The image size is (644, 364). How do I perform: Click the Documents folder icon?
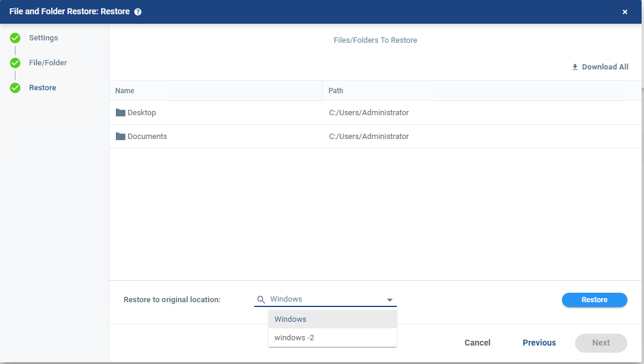click(x=121, y=137)
